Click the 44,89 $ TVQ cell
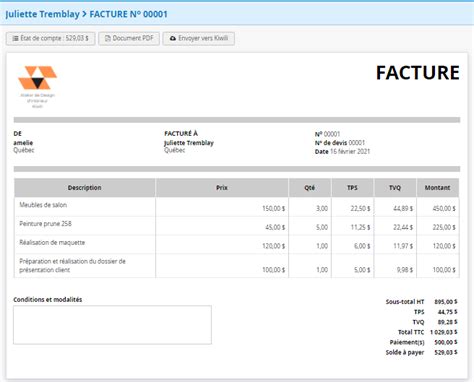Screen dimensions: 474x382 [x=403, y=209]
